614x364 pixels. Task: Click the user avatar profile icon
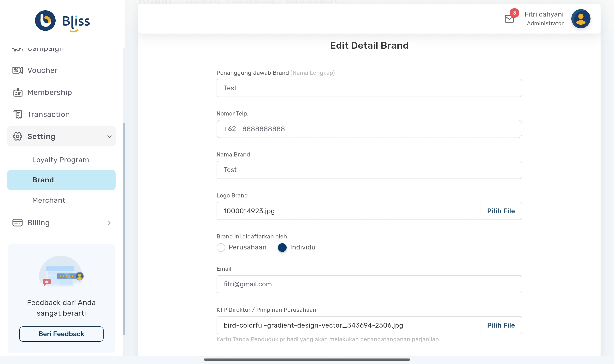pos(580,19)
